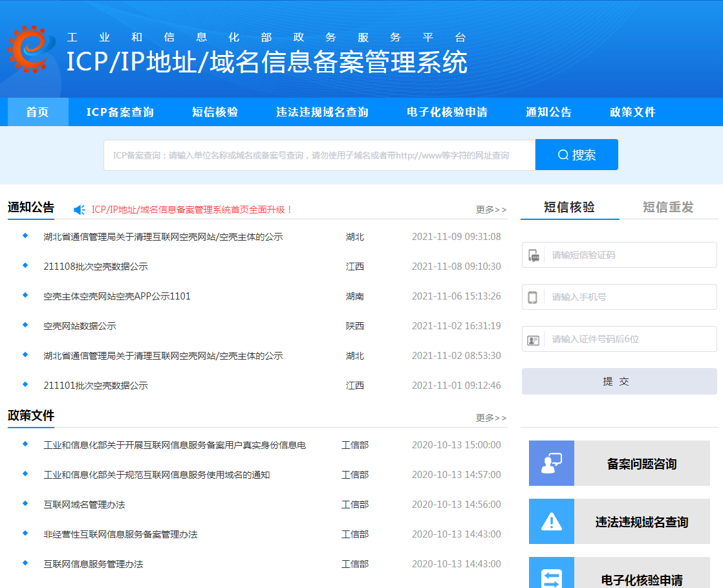This screenshot has height=588, width=723.
Task: Expand 通知公告 via the 更多>> link
Action: click(x=491, y=210)
